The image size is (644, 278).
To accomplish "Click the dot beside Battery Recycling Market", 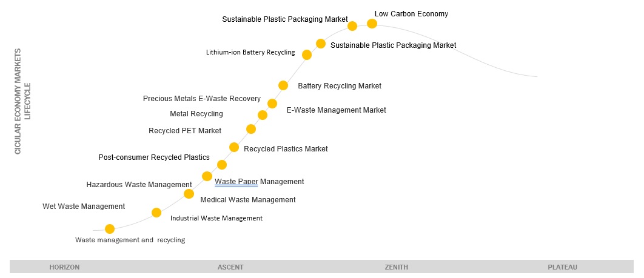I will click(x=283, y=85).
